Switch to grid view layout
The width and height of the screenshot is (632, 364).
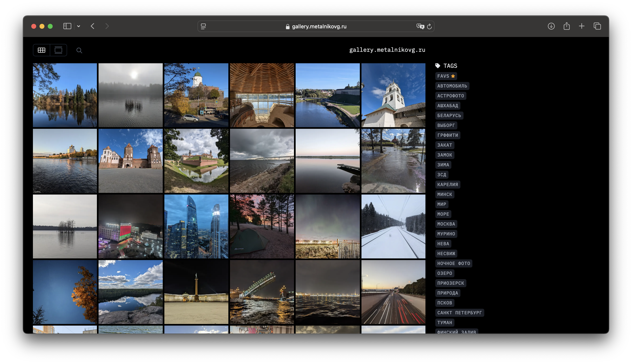pos(42,50)
